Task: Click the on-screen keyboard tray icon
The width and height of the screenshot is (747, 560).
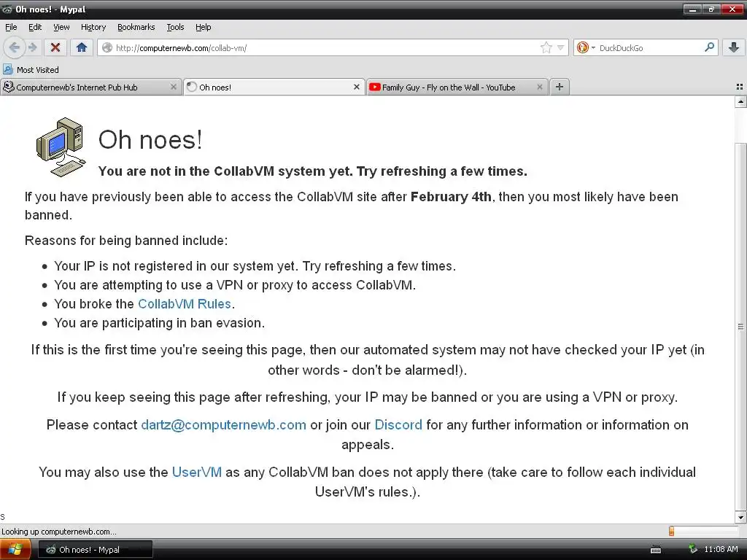Action: [656, 550]
